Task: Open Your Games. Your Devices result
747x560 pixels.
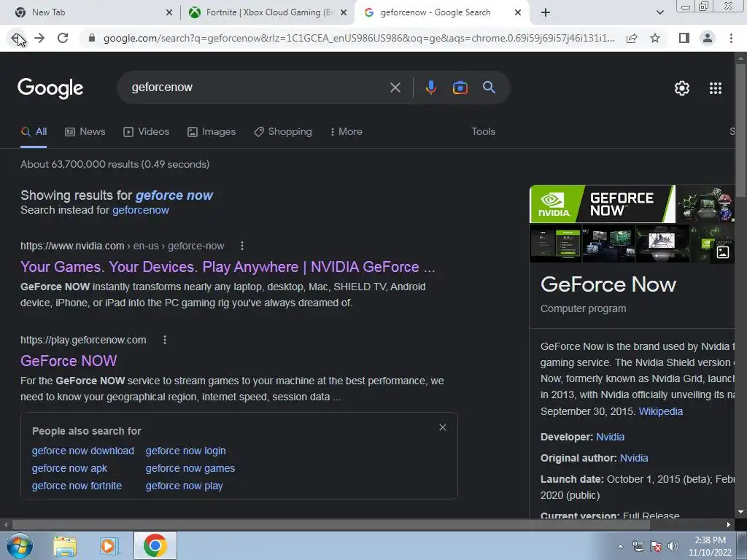Action: (228, 267)
